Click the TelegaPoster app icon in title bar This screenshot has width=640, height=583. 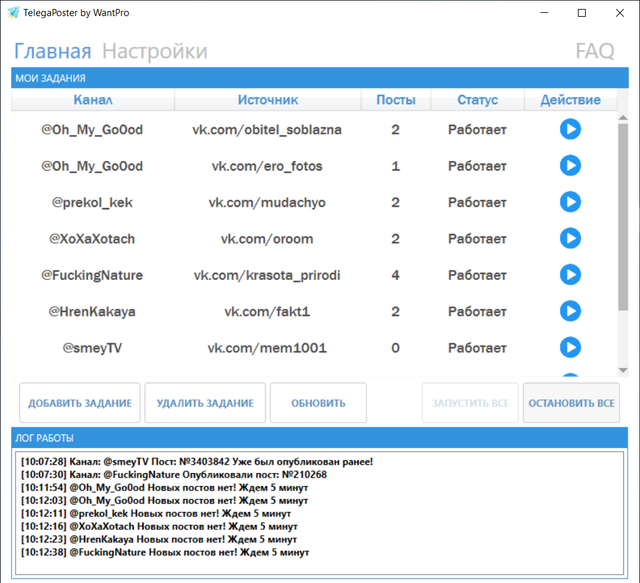pos(13,13)
